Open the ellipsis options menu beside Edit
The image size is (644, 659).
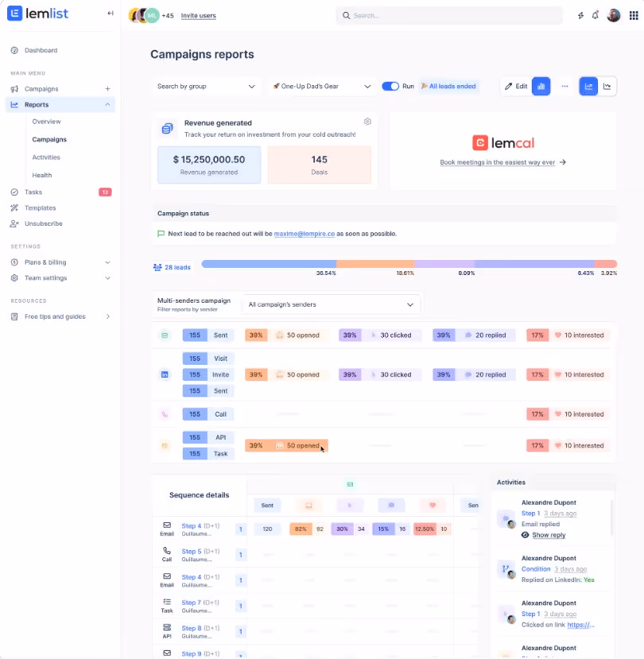(564, 86)
